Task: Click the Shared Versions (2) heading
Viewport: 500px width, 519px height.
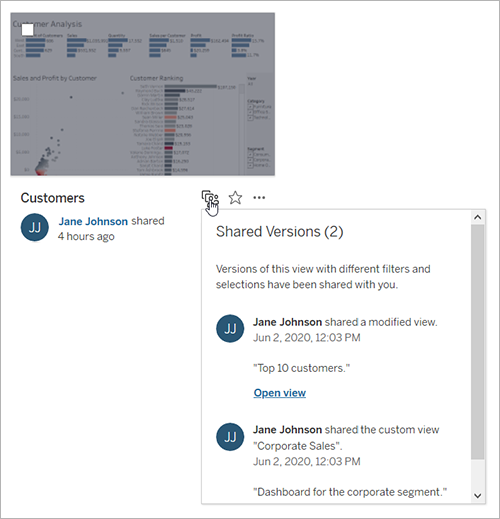Action: coord(280,231)
